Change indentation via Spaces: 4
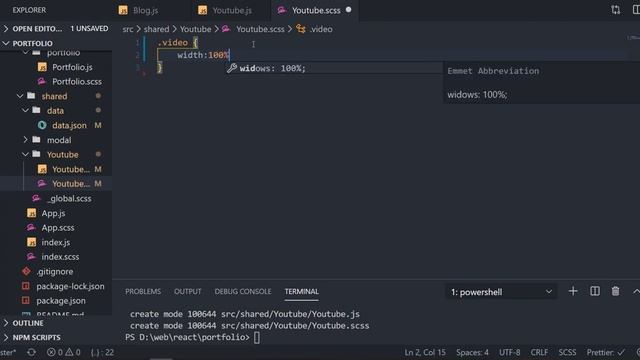Screen dimensions: 640x360 pyautogui.click(x=472, y=352)
